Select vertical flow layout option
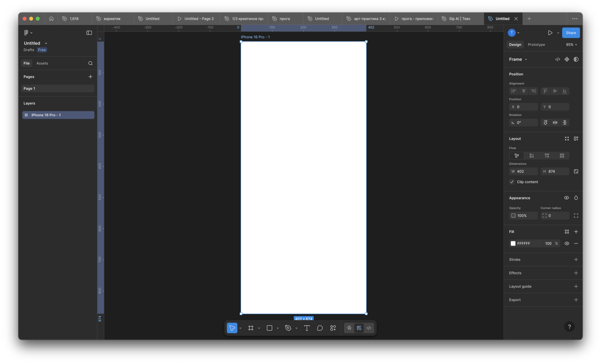This screenshot has height=364, width=601. (x=532, y=156)
